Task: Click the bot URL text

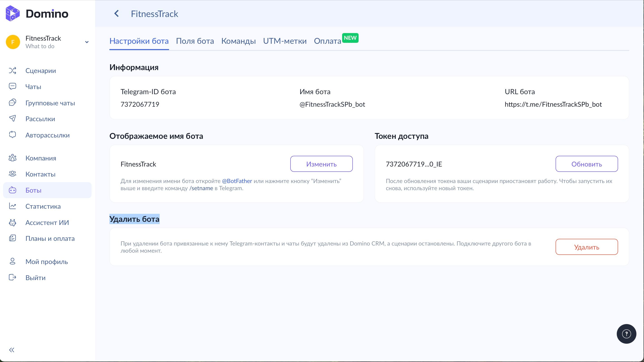Action: 553,104
